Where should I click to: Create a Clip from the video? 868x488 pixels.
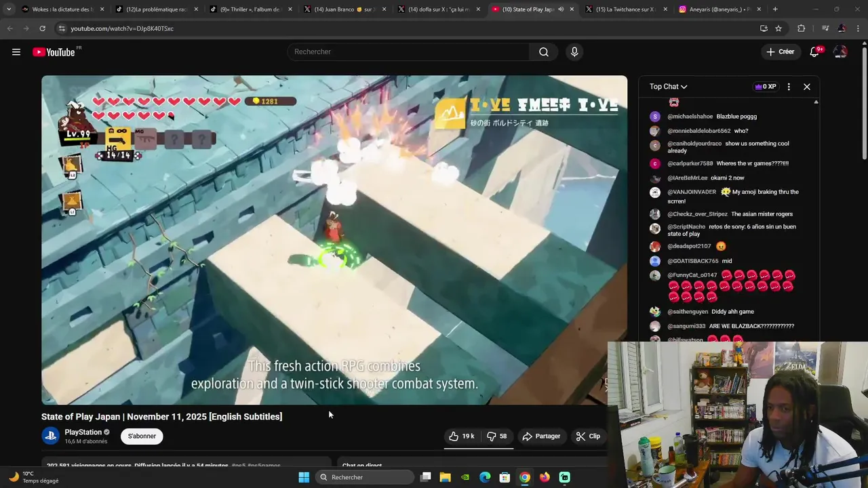coord(588,436)
